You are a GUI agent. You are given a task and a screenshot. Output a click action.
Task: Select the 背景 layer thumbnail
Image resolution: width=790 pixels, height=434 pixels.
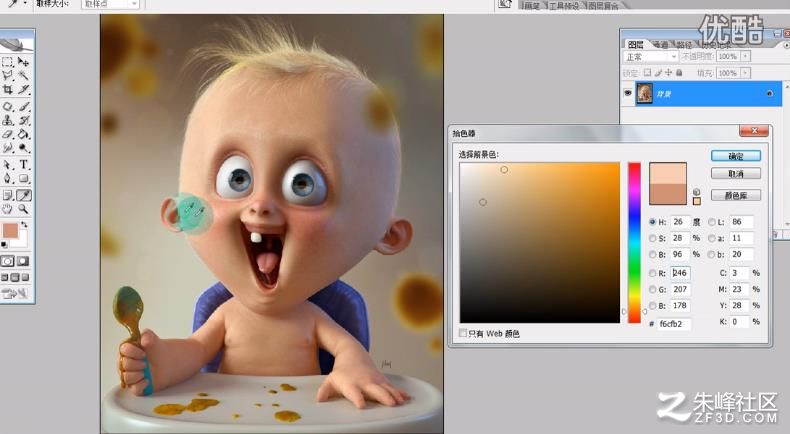[x=644, y=93]
